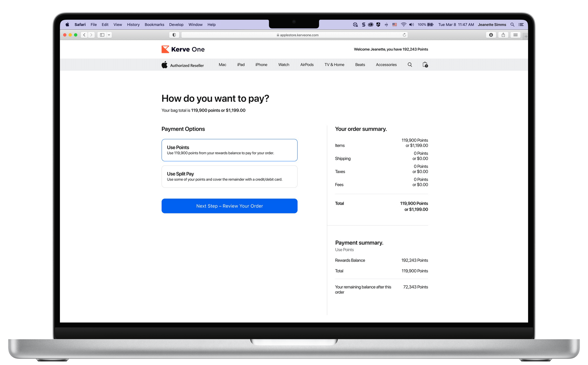
Task: Click the Kerve One logo
Action: tap(183, 49)
